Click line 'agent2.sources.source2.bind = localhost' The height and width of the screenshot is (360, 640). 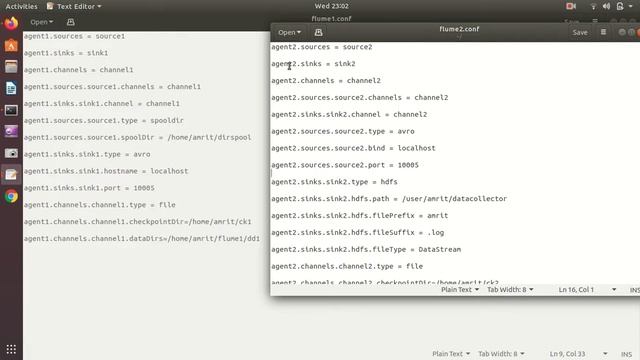click(x=353, y=148)
